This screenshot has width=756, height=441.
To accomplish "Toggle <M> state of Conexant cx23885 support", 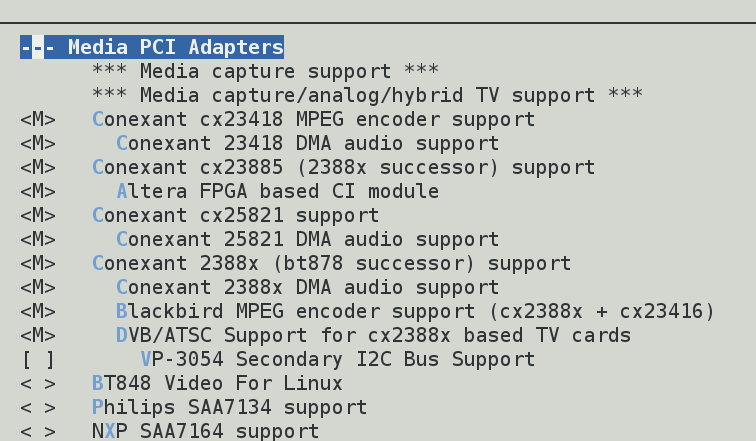I will coord(38,168).
